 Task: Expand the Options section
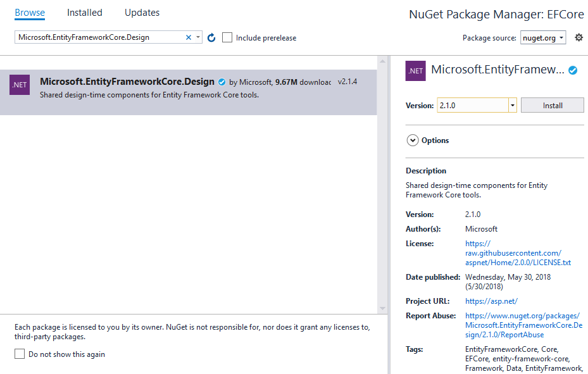tap(413, 140)
